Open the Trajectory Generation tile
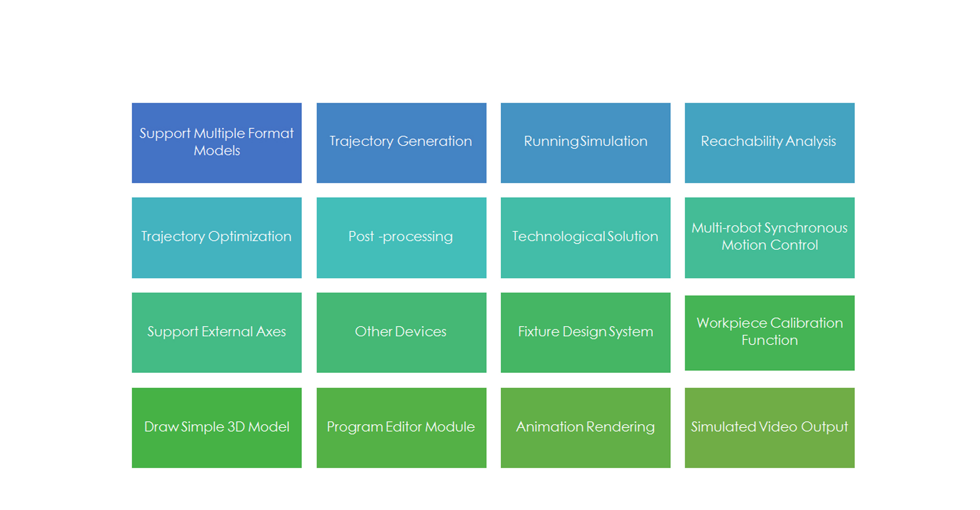The height and width of the screenshot is (510, 980). coord(401,143)
